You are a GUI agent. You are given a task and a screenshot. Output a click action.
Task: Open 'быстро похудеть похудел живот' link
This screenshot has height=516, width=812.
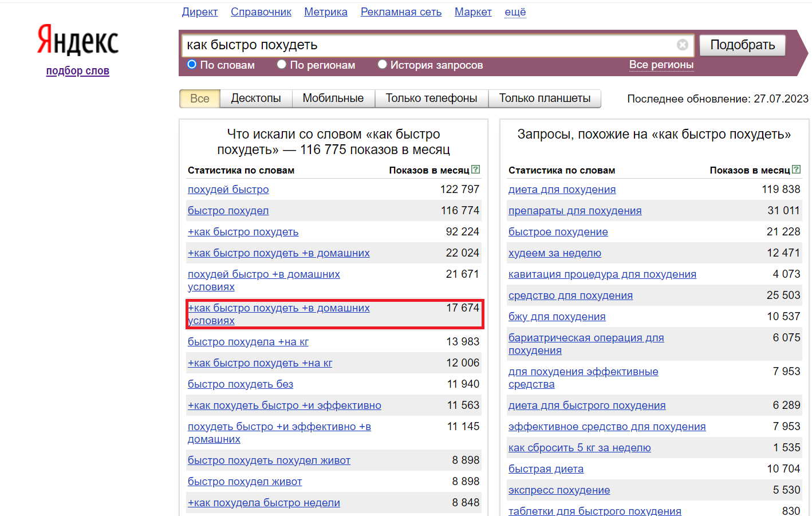click(269, 460)
